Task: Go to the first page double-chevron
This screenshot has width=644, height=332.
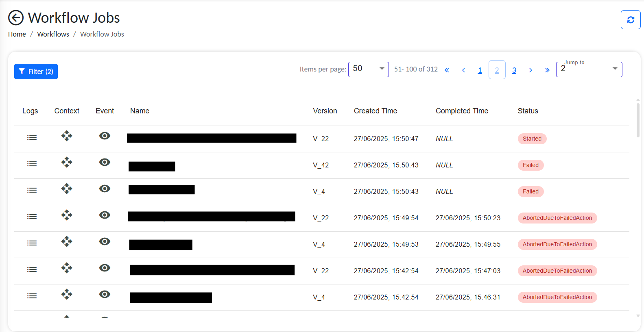Action: pos(447,70)
